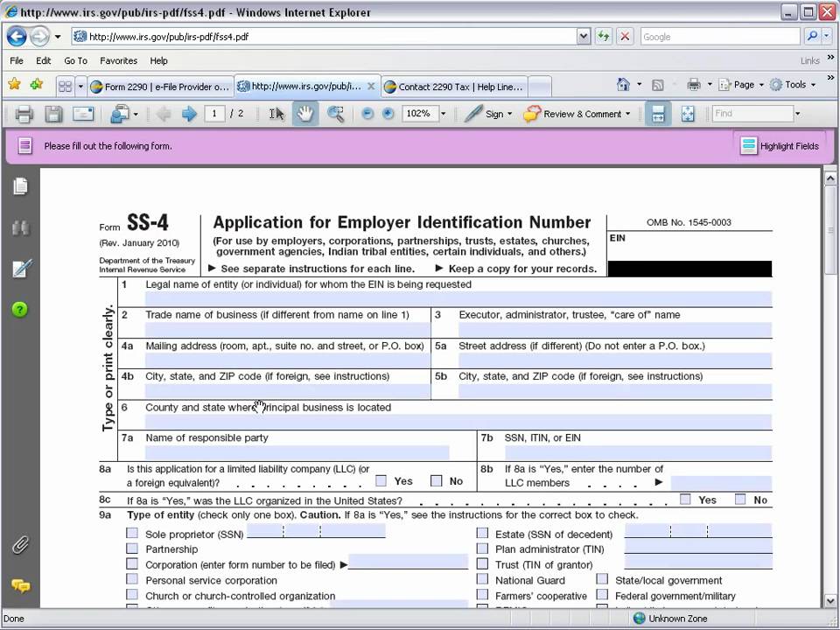The image size is (840, 630).
Task: Open the address bar history dropdown
Action: coord(584,37)
